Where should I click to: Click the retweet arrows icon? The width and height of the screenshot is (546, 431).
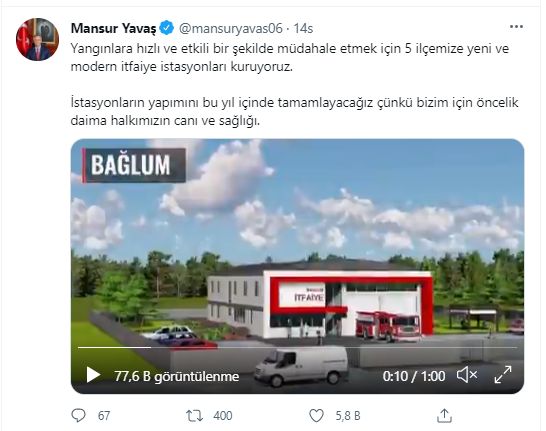[x=194, y=416]
